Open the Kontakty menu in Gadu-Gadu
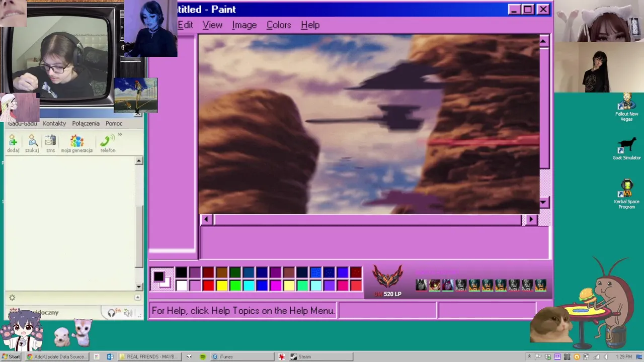Viewport: 644px width, 362px height. [54, 123]
